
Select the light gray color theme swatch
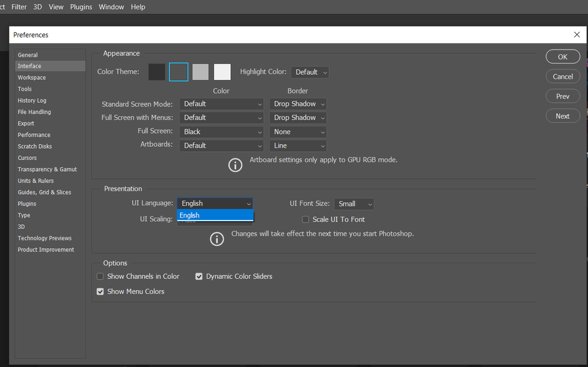pos(201,72)
